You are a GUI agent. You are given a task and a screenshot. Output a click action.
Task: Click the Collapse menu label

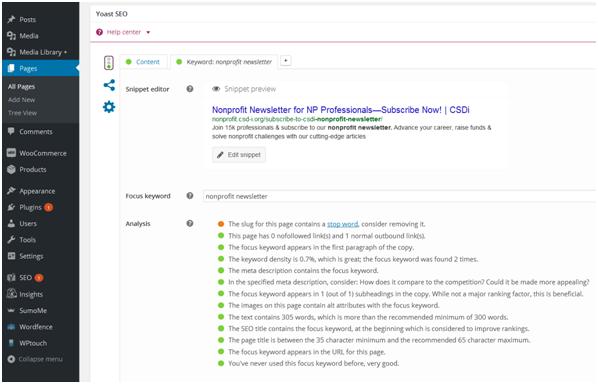click(40, 359)
